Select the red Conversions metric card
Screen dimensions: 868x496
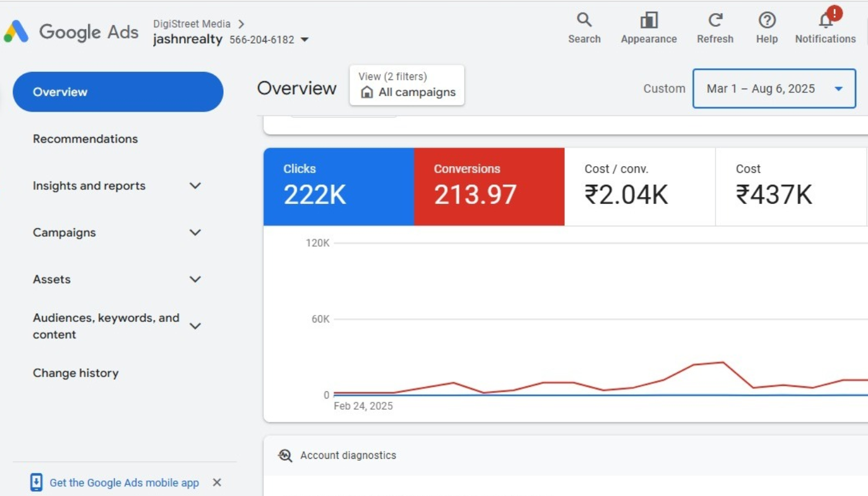489,187
